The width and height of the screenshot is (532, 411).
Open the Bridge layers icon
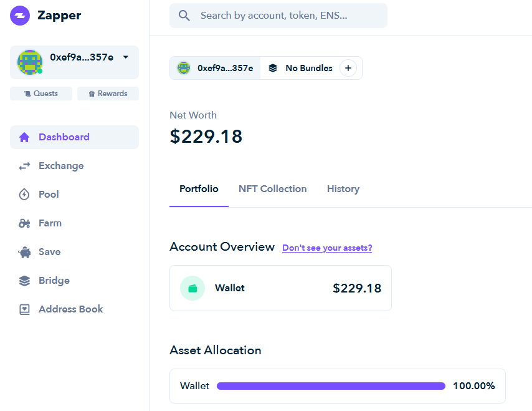tap(23, 280)
